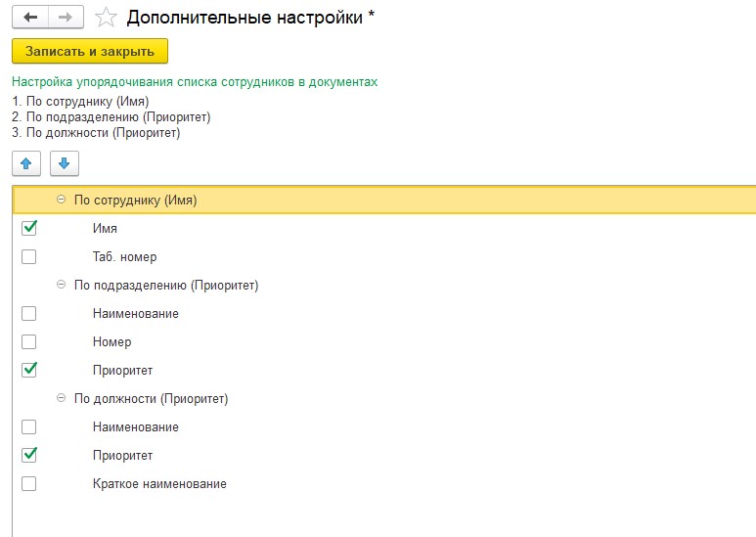Add form to favorites with star icon
The height and width of the screenshot is (537, 756).
click(x=108, y=18)
